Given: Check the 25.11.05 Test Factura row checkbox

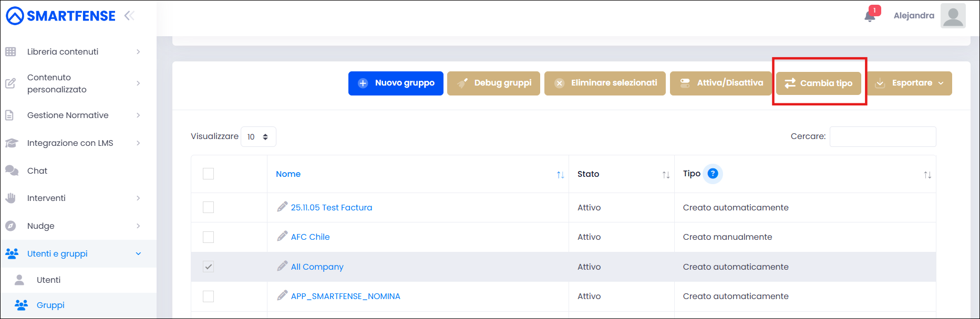Looking at the screenshot, I should [209, 207].
